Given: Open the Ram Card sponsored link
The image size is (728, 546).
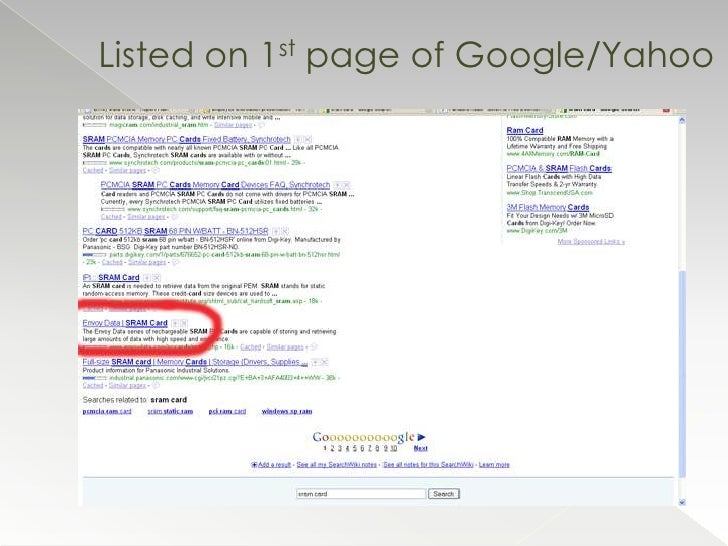Looking at the screenshot, I should click(x=525, y=130).
